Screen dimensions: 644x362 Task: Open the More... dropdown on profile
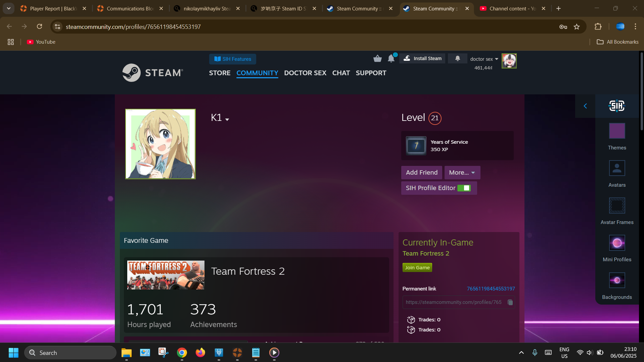[462, 173]
